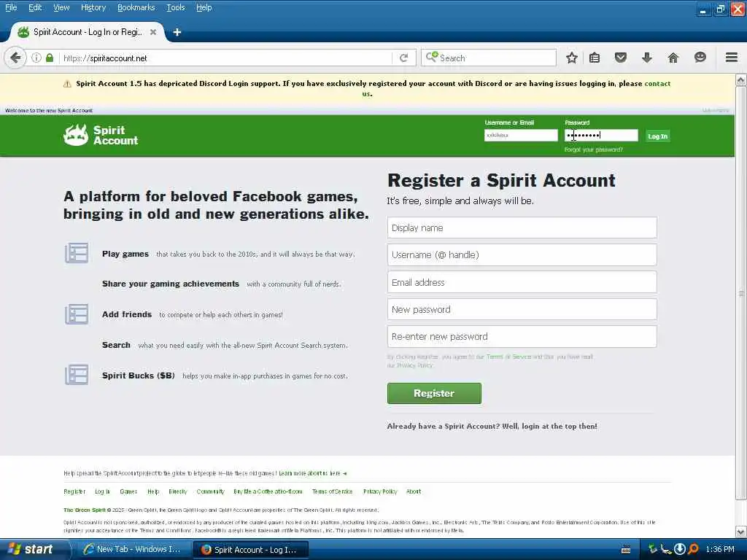Follow Forgot your password link
Viewport: 747px width, 560px height.
pyautogui.click(x=593, y=149)
